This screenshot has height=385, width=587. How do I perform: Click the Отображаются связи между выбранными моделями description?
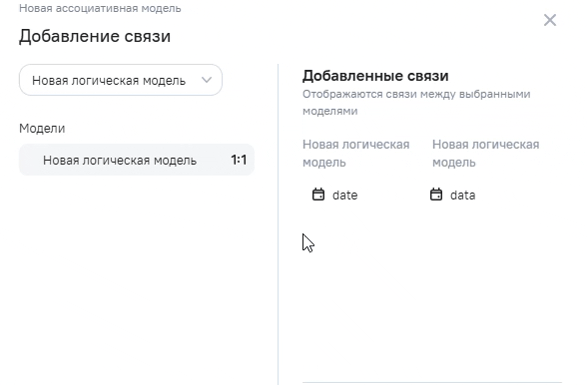[416, 103]
